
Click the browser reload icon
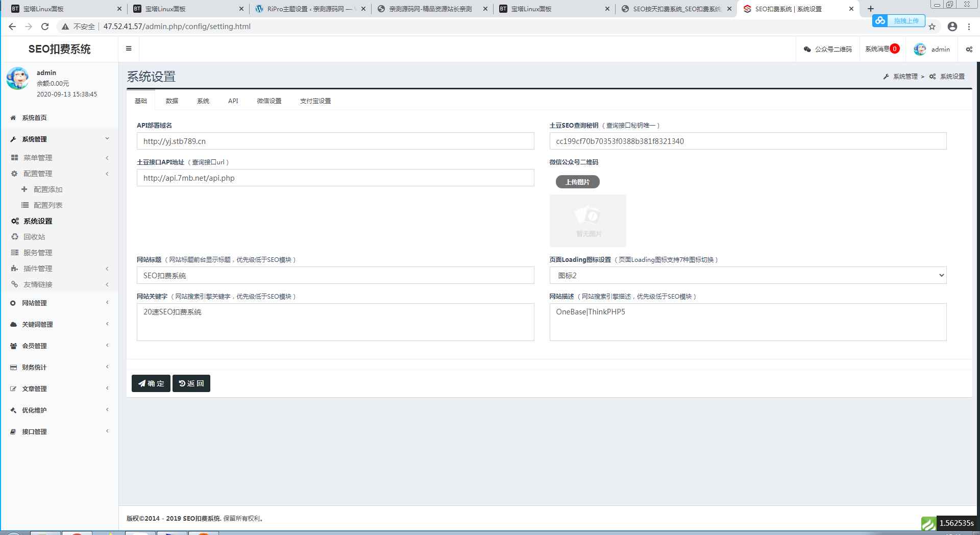tap(45, 27)
